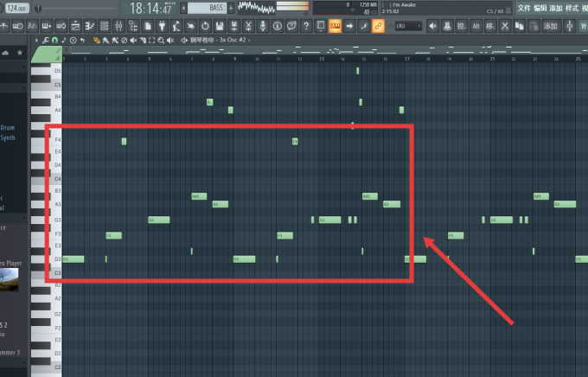Toggle the orange link chain button

(x=378, y=26)
